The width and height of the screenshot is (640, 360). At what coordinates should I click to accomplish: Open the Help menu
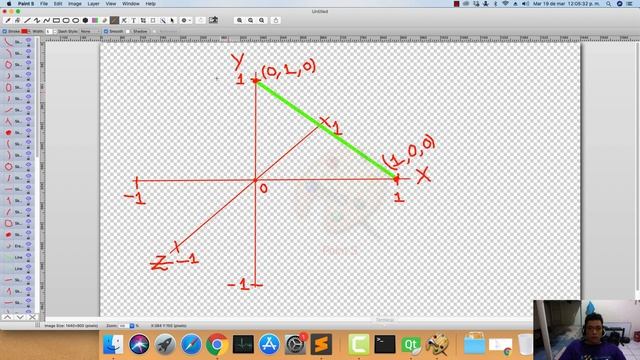coord(151,4)
